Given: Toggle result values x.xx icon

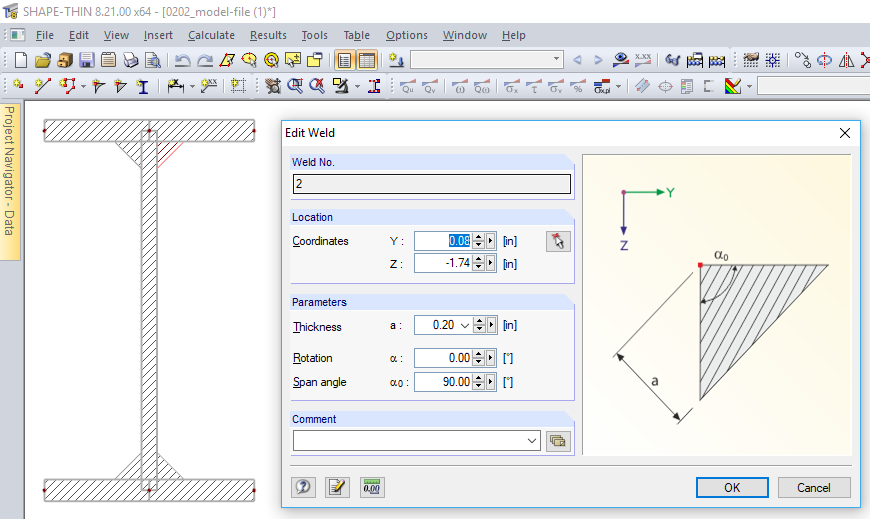Looking at the screenshot, I should (643, 59).
